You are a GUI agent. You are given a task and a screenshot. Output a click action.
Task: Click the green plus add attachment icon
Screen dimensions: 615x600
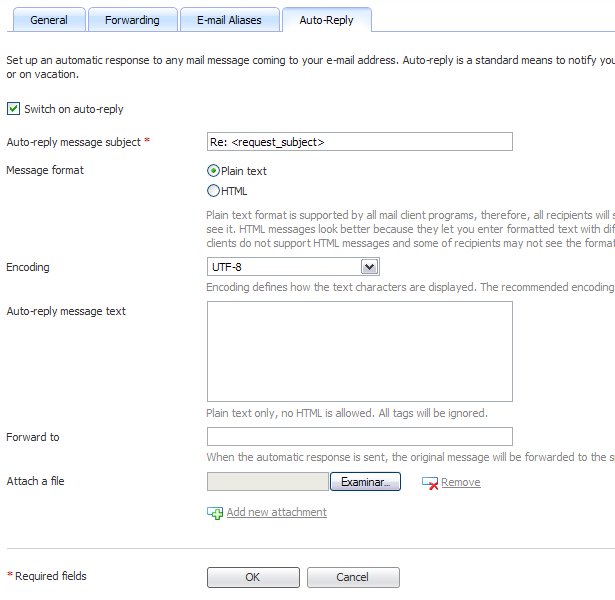coord(214,513)
